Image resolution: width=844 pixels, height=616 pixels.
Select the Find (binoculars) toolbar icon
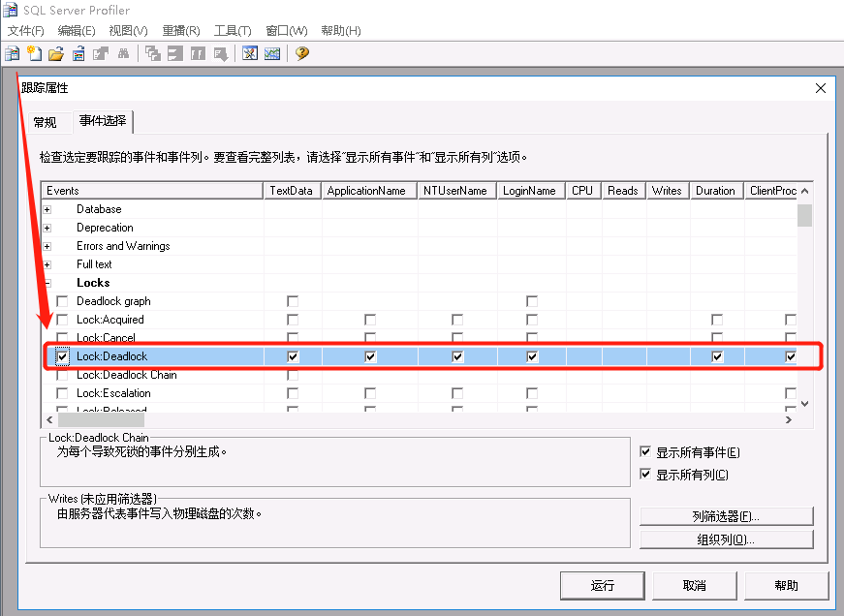click(123, 53)
